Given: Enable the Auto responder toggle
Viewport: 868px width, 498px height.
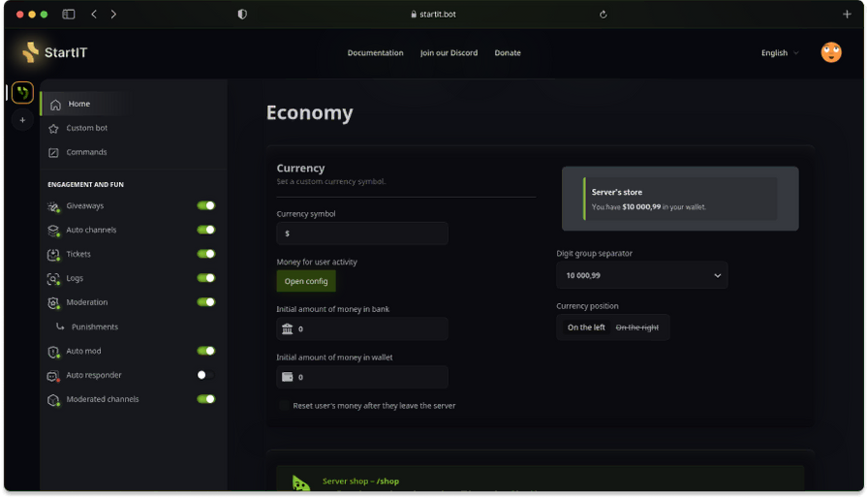Looking at the screenshot, I should point(206,375).
